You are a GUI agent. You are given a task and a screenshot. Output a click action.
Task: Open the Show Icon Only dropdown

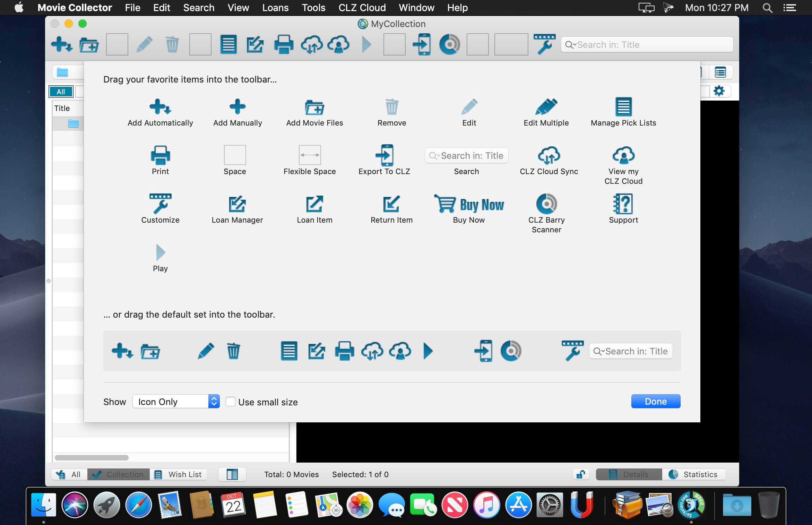pos(176,402)
